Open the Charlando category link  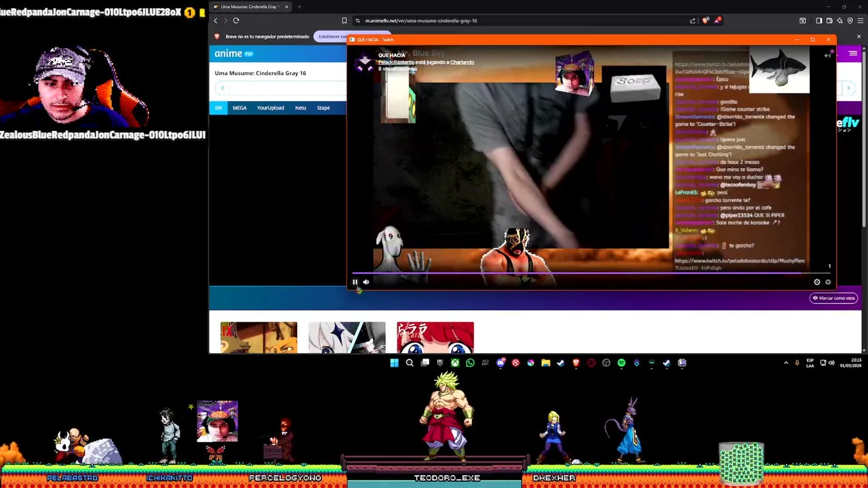click(462, 62)
